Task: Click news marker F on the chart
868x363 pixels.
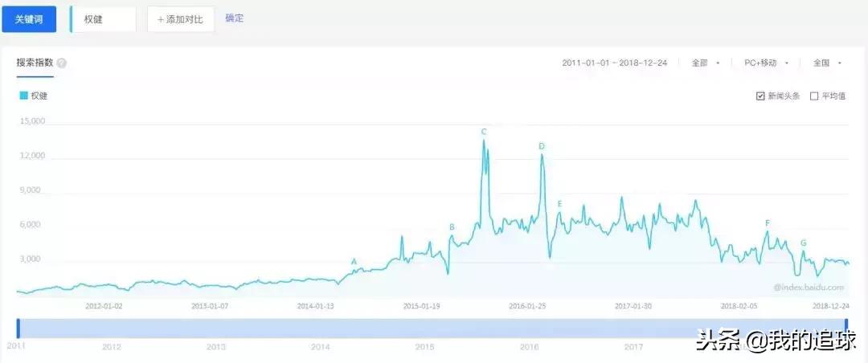Action: (x=768, y=223)
